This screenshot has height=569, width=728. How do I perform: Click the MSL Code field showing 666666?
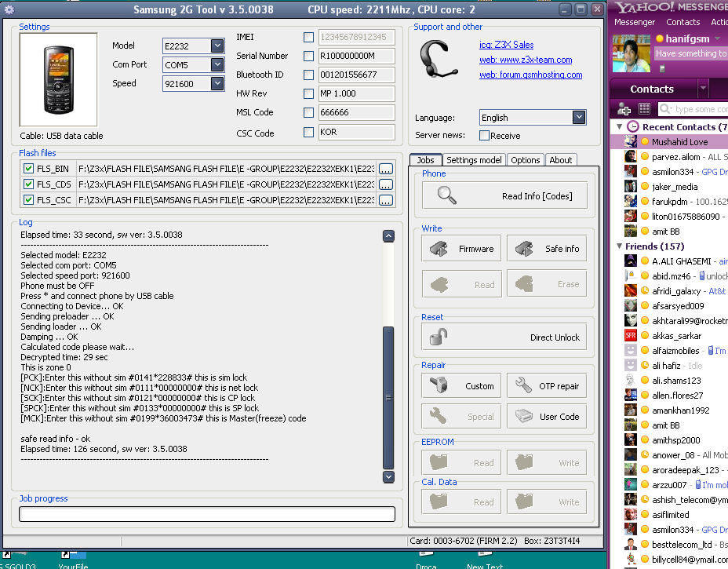coord(357,112)
